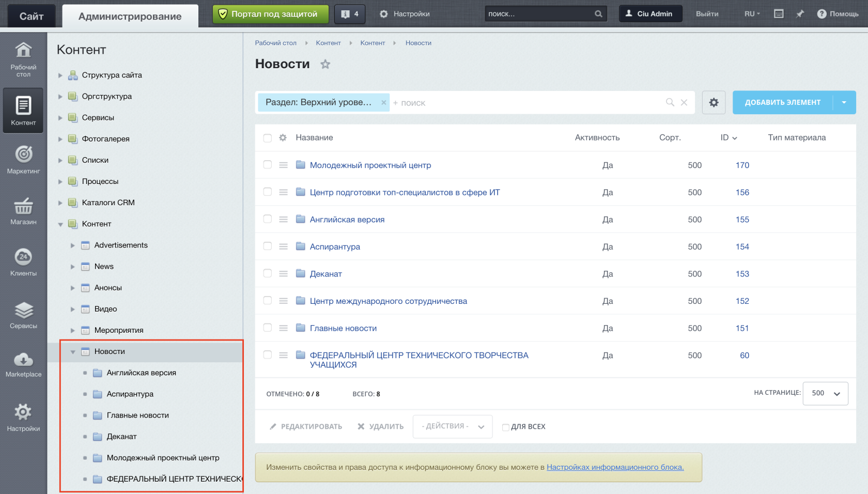The image size is (868, 494).
Task: Click into the top search field
Action: [539, 14]
